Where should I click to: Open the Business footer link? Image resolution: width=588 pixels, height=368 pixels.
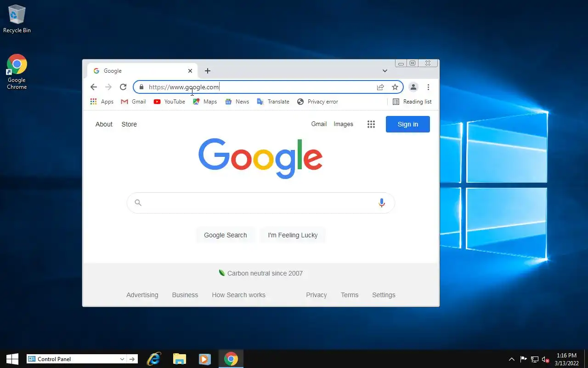click(x=185, y=295)
